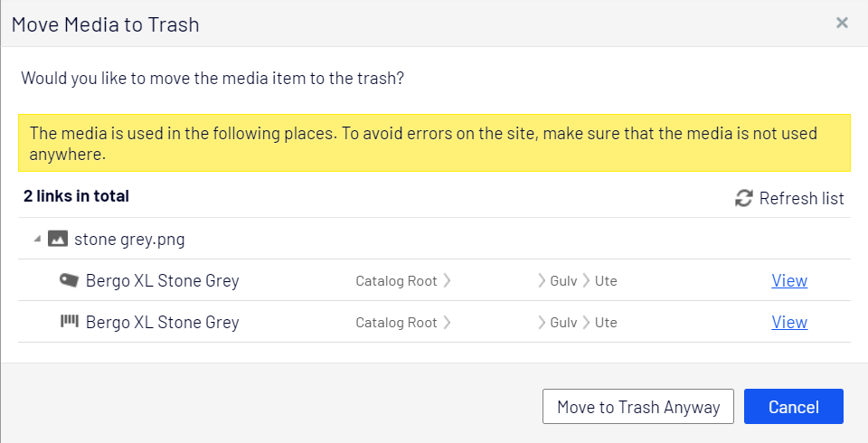
Task: Collapse the stone grey.png tree node
Action: [x=37, y=240]
